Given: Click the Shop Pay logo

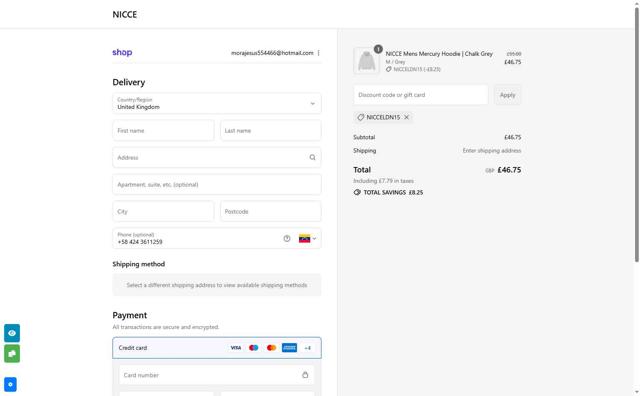Looking at the screenshot, I should (122, 52).
